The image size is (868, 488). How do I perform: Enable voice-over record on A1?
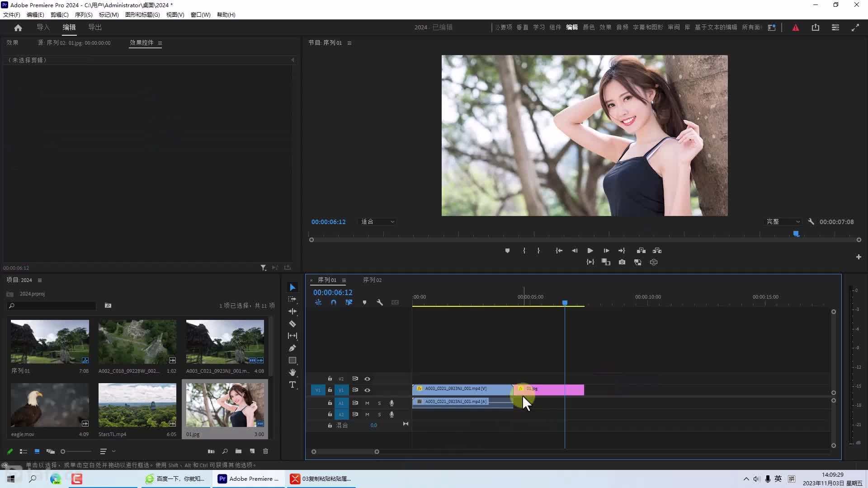(x=392, y=403)
